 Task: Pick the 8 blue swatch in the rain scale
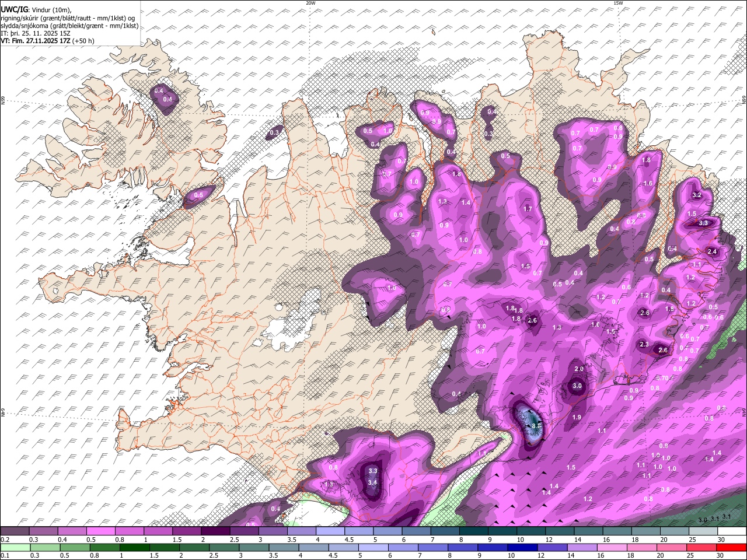[x=462, y=547]
